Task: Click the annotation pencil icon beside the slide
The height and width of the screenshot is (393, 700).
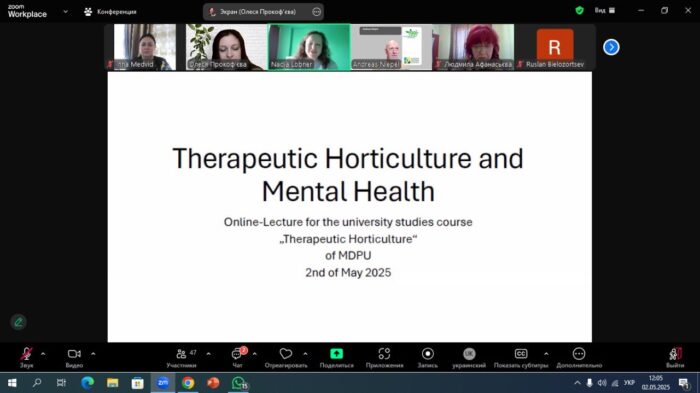Action: tap(18, 322)
